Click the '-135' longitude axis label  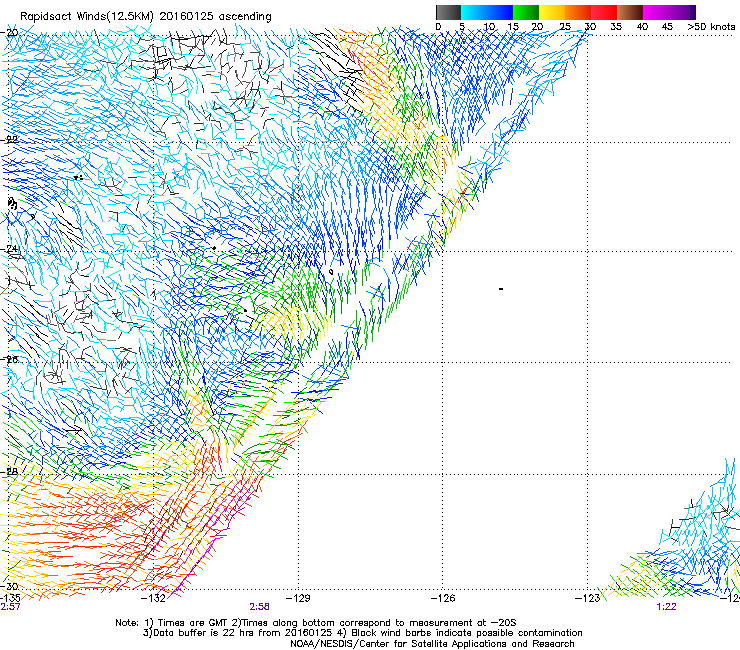pos(10,598)
